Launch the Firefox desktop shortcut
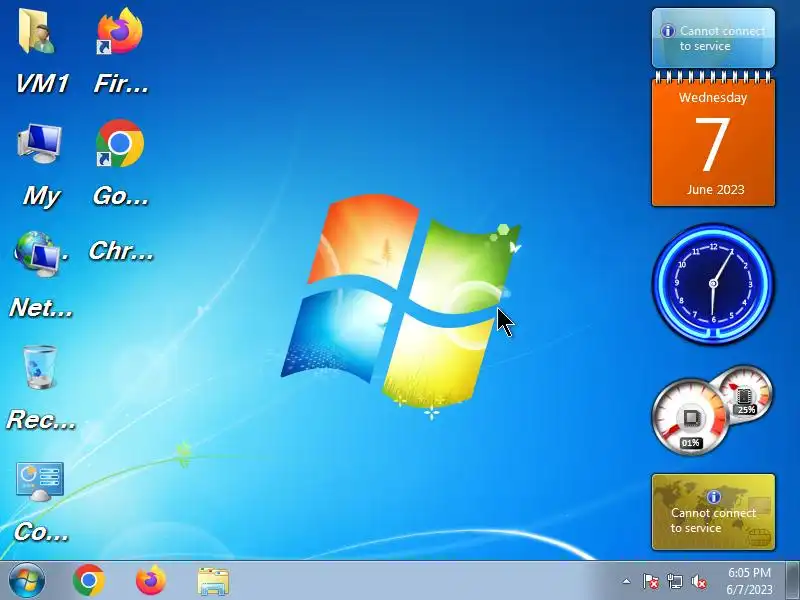The width and height of the screenshot is (800, 600). 119,31
